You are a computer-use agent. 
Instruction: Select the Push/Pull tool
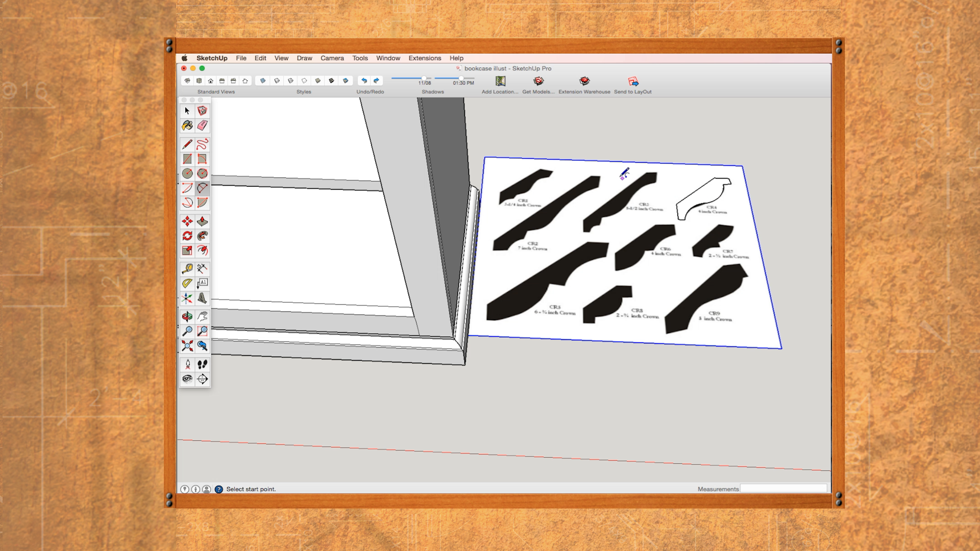pos(202,221)
